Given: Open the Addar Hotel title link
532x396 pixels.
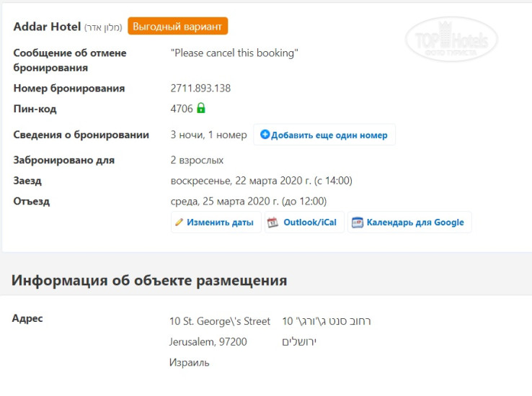Looking at the screenshot, I should point(47,26).
